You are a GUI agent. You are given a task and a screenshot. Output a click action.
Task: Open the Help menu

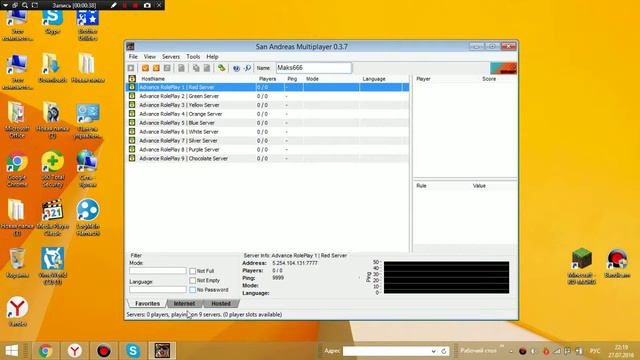[212, 57]
